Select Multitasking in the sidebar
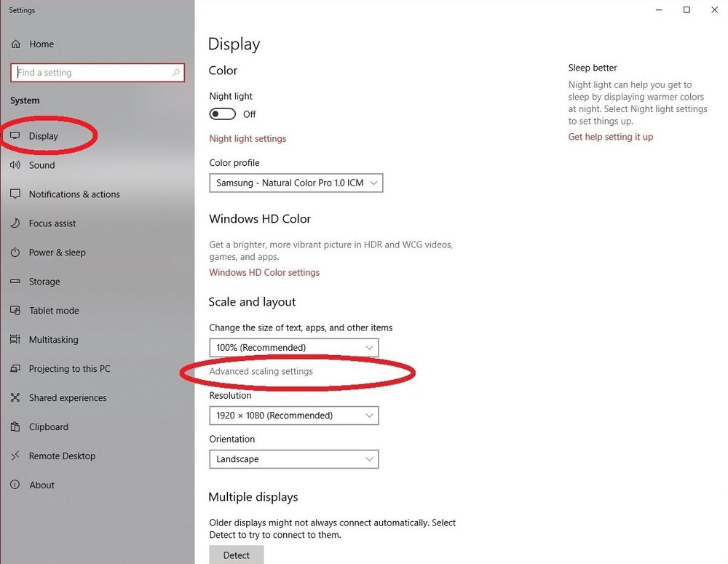The image size is (728, 564). click(53, 340)
